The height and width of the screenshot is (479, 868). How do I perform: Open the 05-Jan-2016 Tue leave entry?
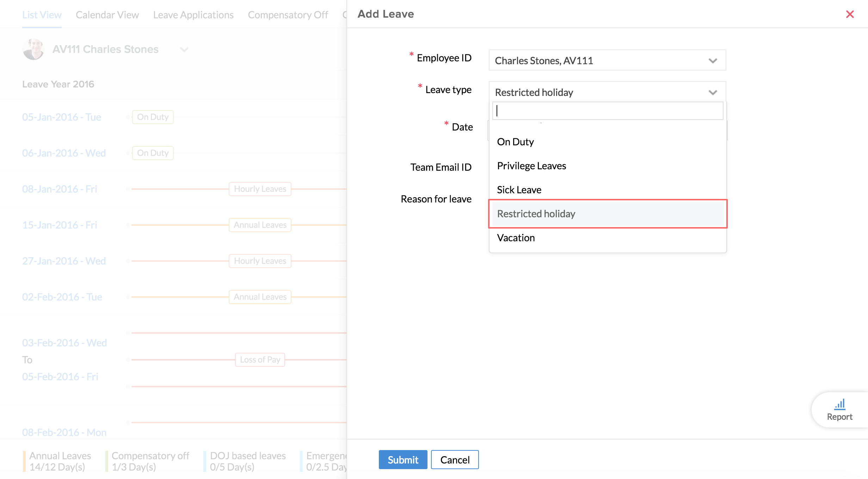62,117
